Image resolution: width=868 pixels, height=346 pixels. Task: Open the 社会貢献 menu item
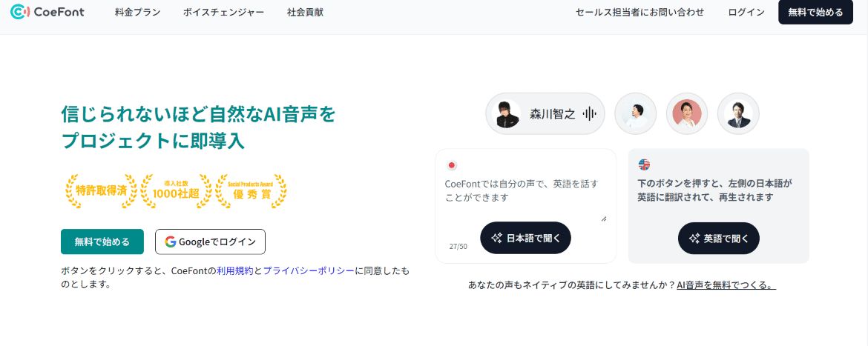tap(305, 13)
